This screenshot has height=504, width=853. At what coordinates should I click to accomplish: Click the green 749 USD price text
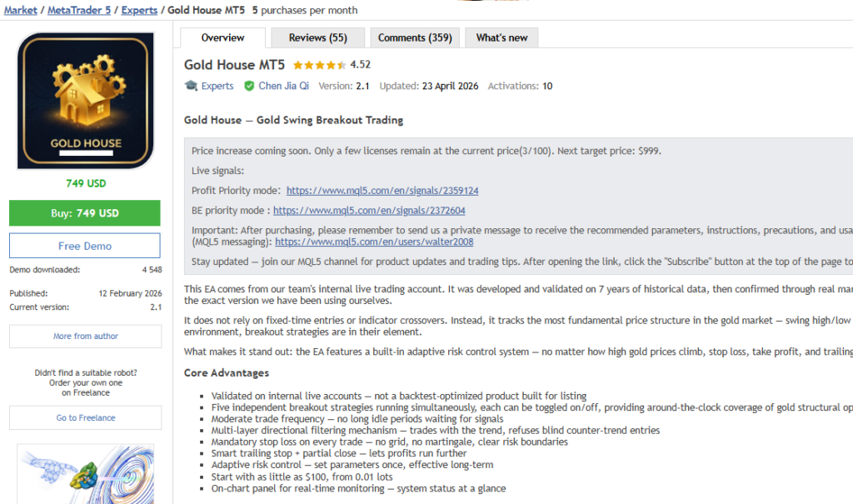click(86, 183)
